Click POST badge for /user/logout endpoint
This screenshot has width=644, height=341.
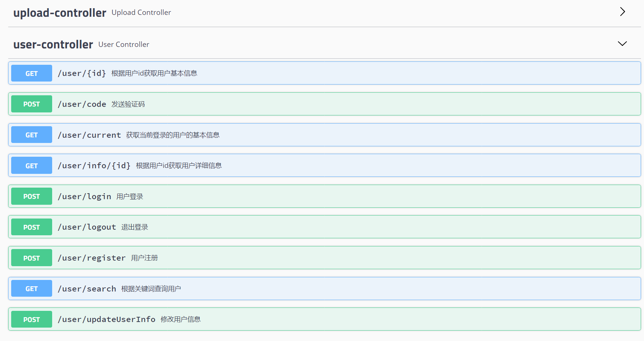32,227
